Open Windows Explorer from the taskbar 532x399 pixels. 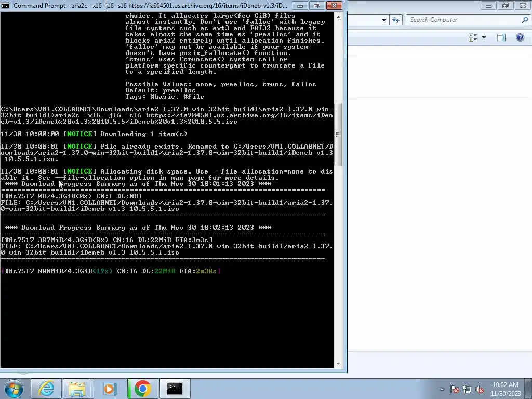[x=77, y=389]
